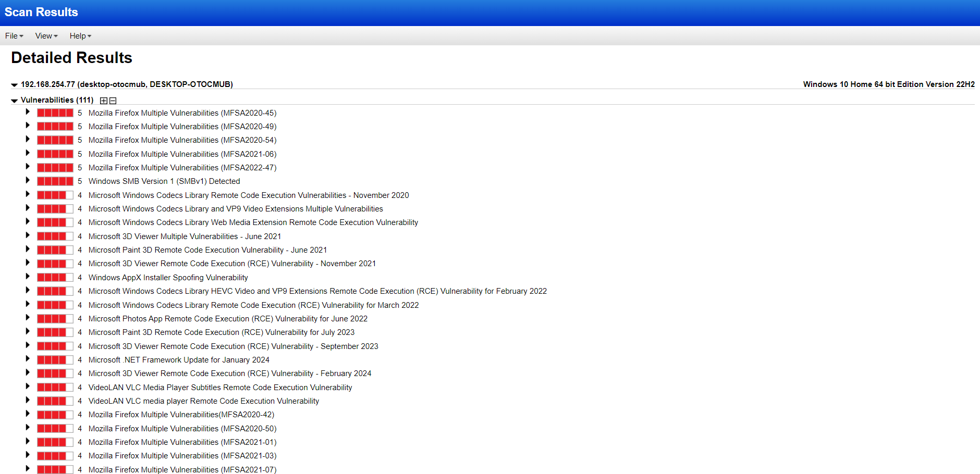Expand the VLC Subtitles Remote Code Execution row
980x474 pixels.
(x=28, y=386)
